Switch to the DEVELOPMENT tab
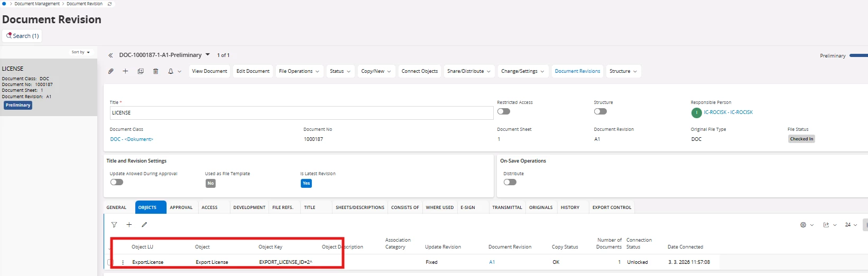 250,207
